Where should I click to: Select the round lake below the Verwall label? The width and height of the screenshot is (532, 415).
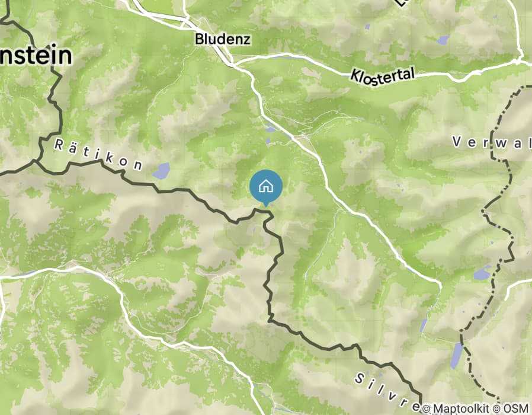coord(482,274)
